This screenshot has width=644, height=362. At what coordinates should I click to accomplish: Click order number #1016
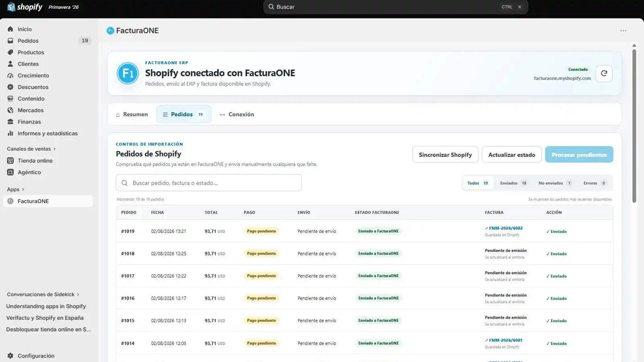tap(128, 298)
